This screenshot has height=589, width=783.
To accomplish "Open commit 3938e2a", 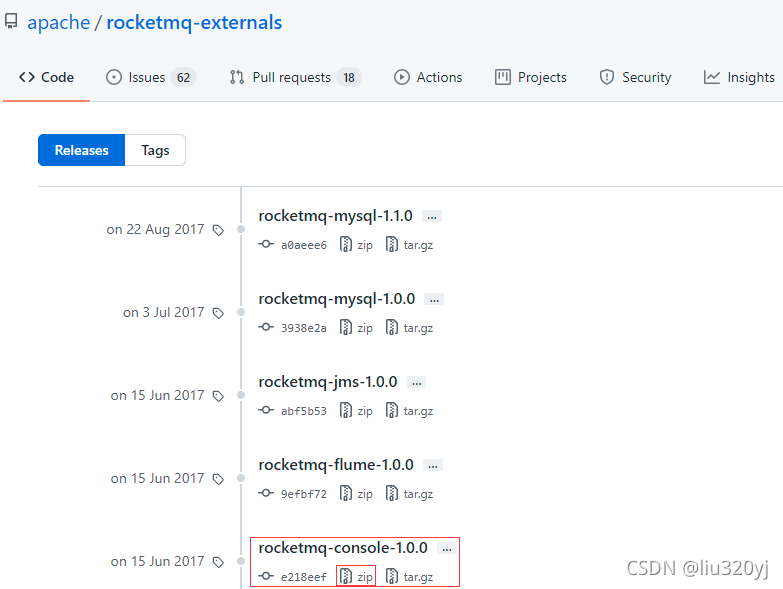I will pos(304,327).
